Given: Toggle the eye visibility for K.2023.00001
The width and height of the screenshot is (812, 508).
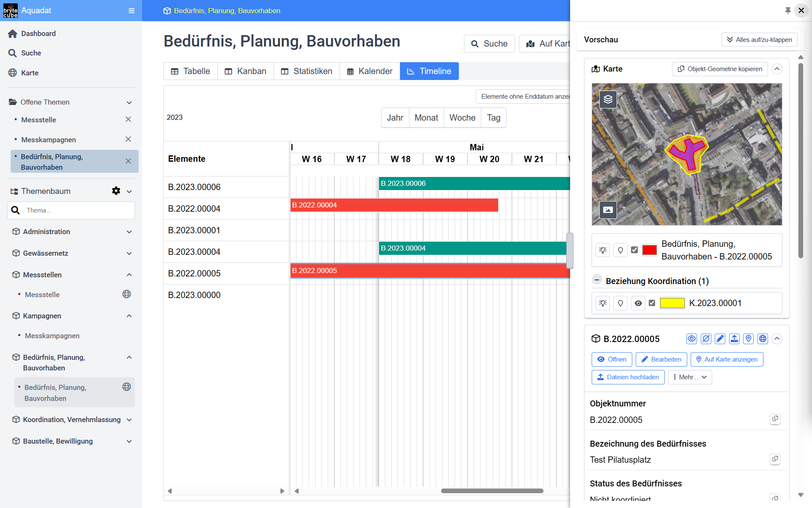Looking at the screenshot, I should pyautogui.click(x=638, y=303).
